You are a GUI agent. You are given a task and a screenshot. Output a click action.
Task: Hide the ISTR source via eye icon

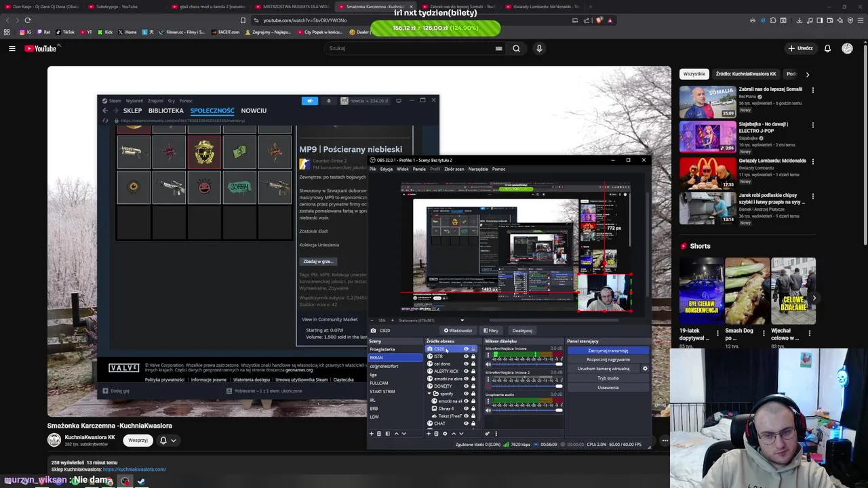point(466,357)
